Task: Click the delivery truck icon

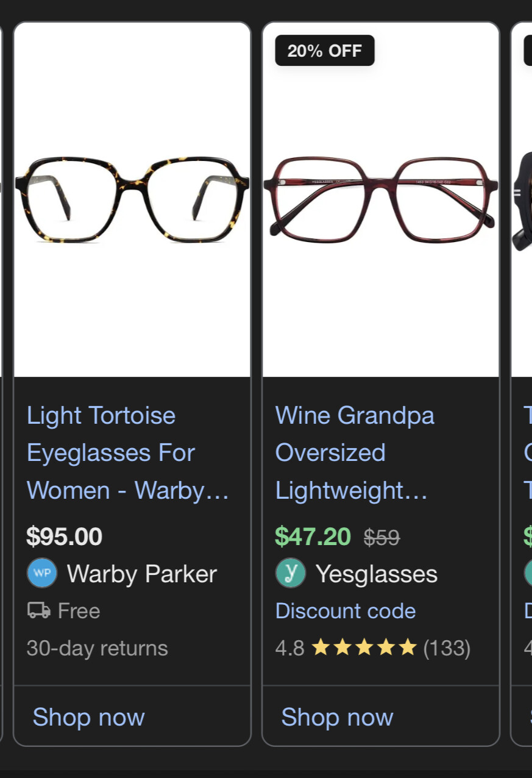Action: point(39,610)
